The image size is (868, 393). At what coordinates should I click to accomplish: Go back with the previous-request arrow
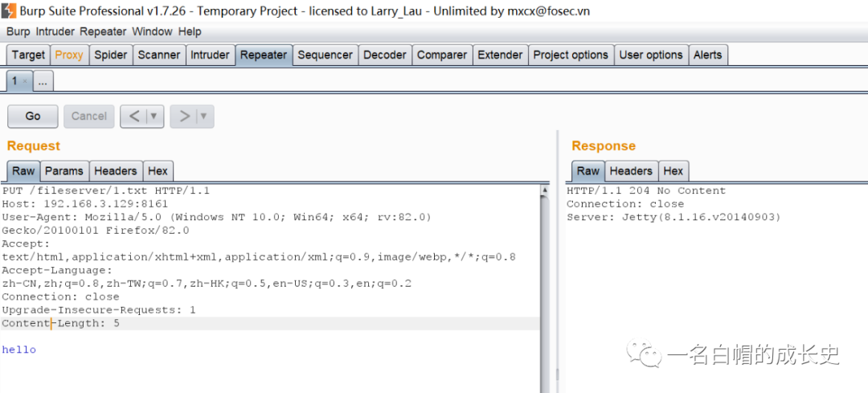point(134,117)
